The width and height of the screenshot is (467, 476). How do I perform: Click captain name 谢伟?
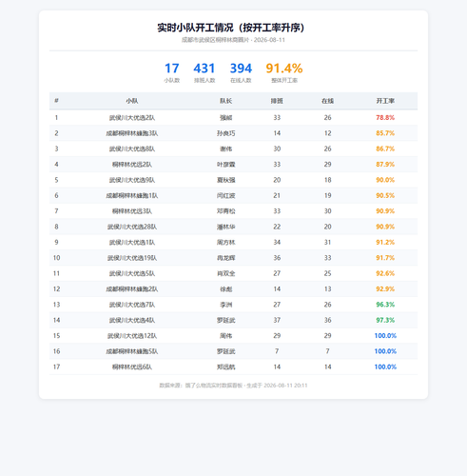[226, 149]
